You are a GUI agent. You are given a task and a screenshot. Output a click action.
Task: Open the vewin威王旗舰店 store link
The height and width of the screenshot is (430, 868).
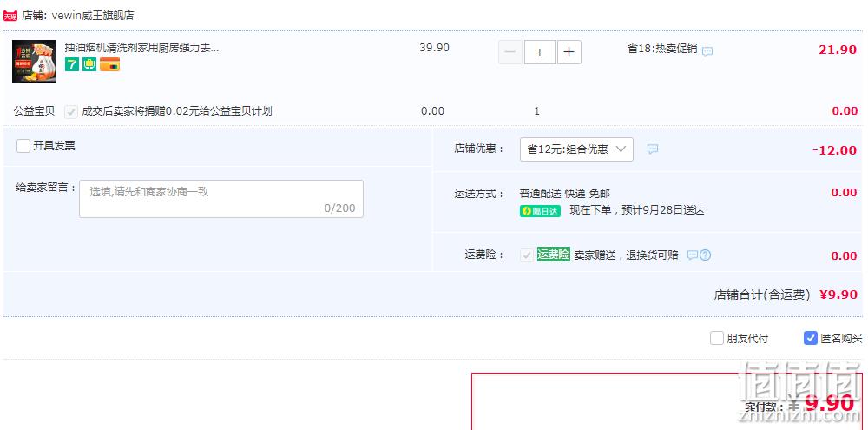pyautogui.click(x=93, y=16)
